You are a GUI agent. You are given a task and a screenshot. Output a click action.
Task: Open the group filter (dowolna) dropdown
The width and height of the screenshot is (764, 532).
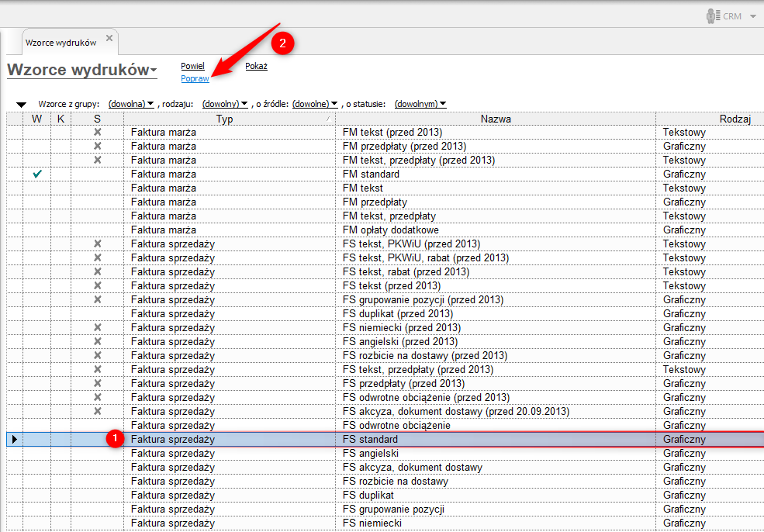pos(131,104)
